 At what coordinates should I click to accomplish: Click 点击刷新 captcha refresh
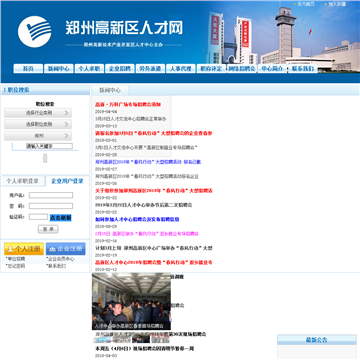[60, 218]
